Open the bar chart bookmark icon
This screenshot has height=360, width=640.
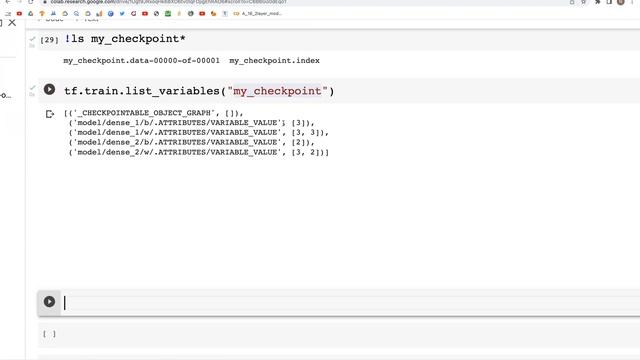point(99,13)
